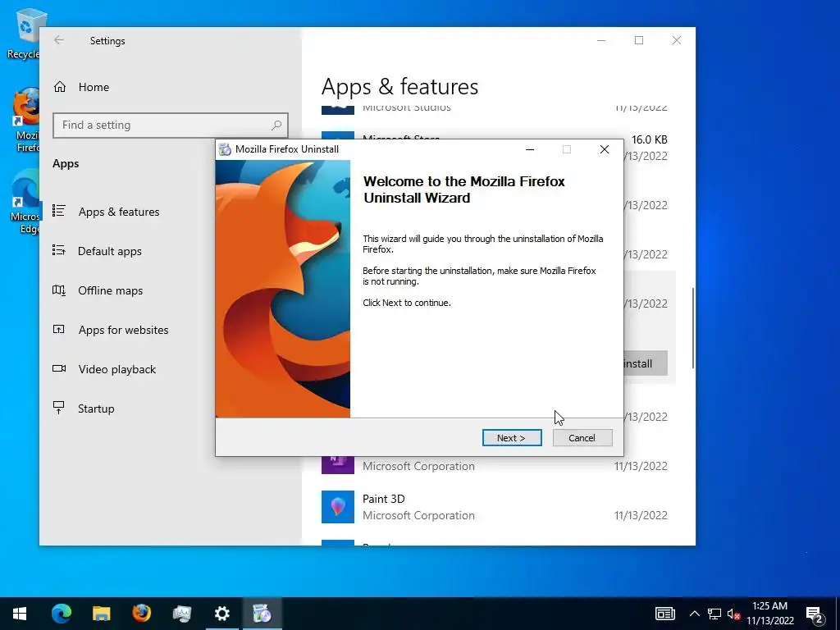The image size is (840, 630).
Task: Open the Windows Start menu
Action: click(20, 614)
